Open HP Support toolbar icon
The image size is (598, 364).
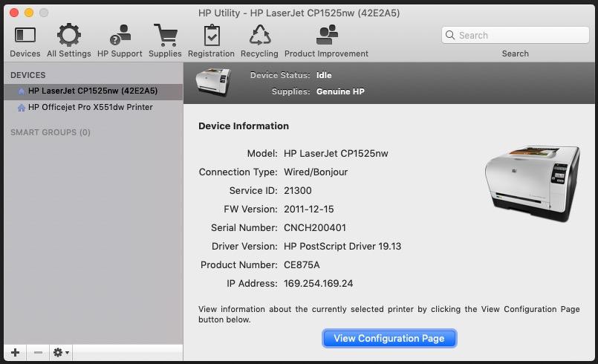coord(120,35)
